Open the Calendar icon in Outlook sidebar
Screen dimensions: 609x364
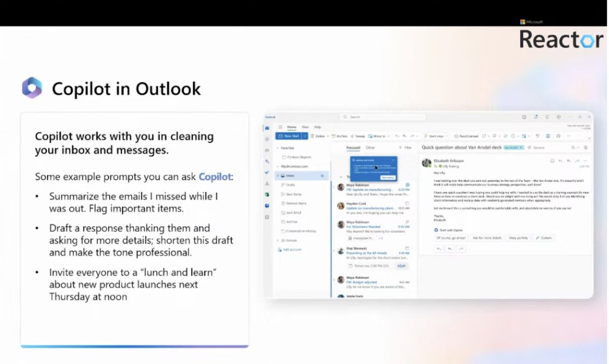267,139
